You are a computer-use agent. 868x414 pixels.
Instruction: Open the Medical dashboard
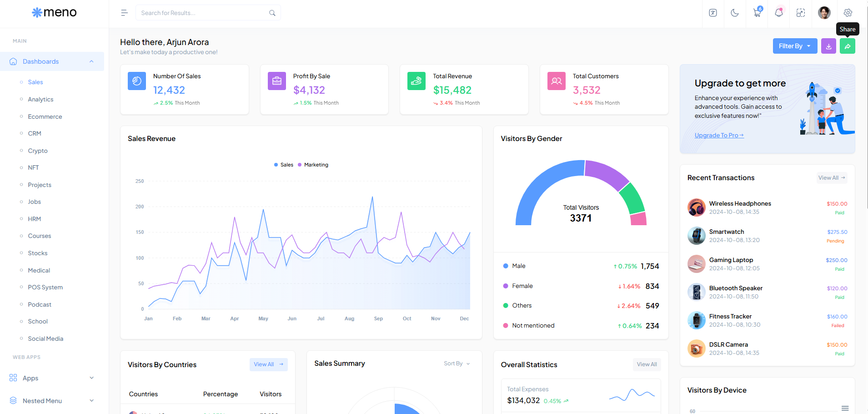tap(39, 270)
